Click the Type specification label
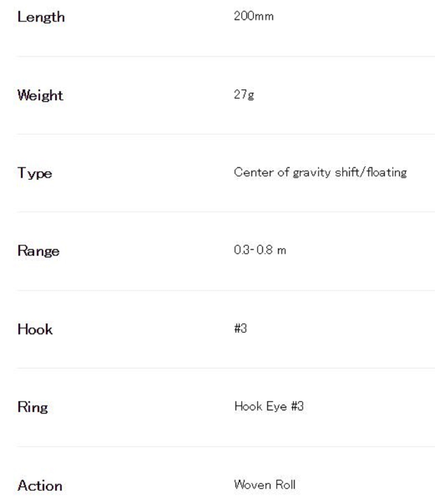The image size is (435, 504). [35, 173]
